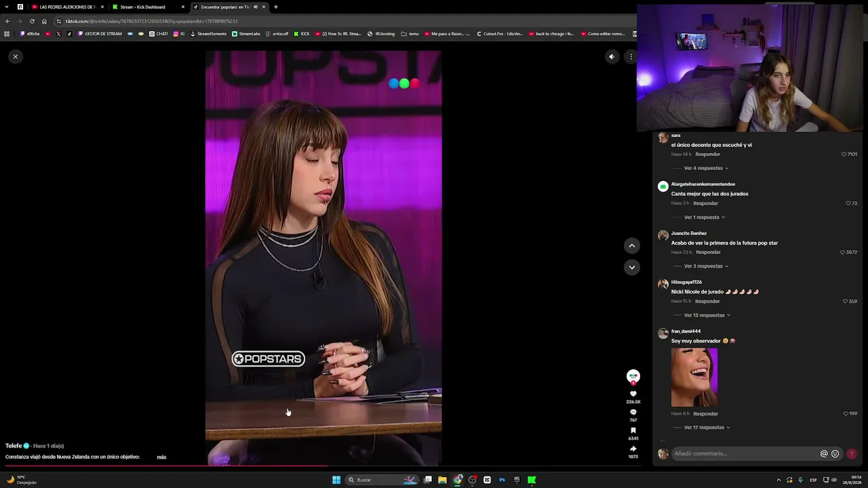Open the Telefe profile avatar beside the video
The image size is (868, 488).
(633, 376)
